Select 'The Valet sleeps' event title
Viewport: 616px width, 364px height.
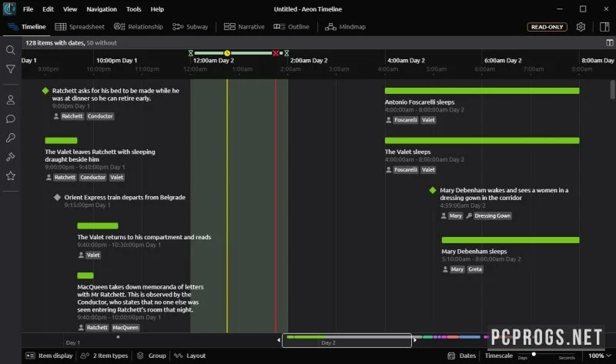point(408,152)
